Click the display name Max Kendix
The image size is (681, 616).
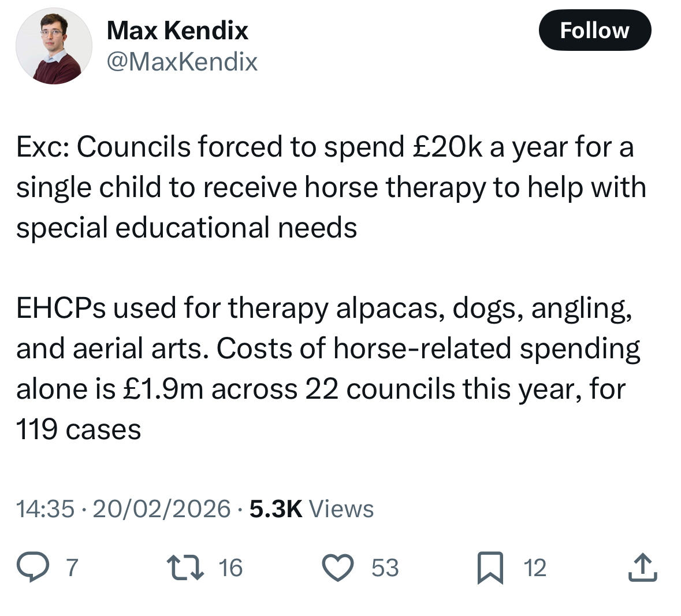(177, 30)
